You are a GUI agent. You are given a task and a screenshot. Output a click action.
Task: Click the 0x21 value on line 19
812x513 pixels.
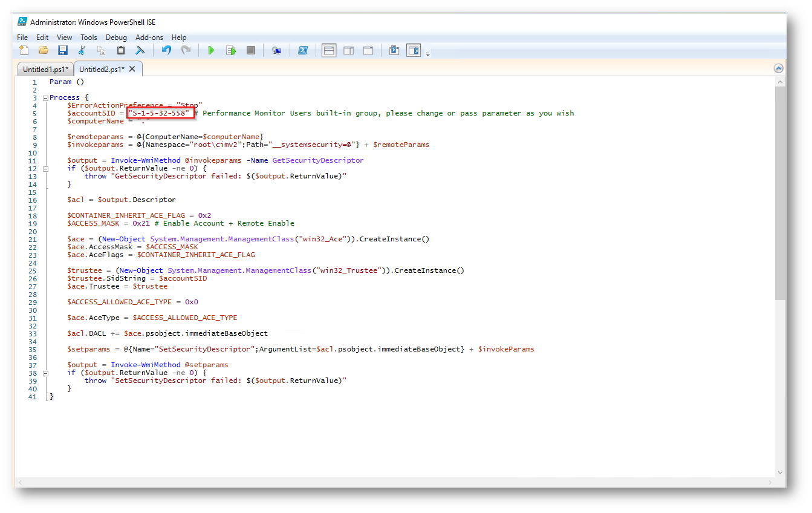point(141,223)
